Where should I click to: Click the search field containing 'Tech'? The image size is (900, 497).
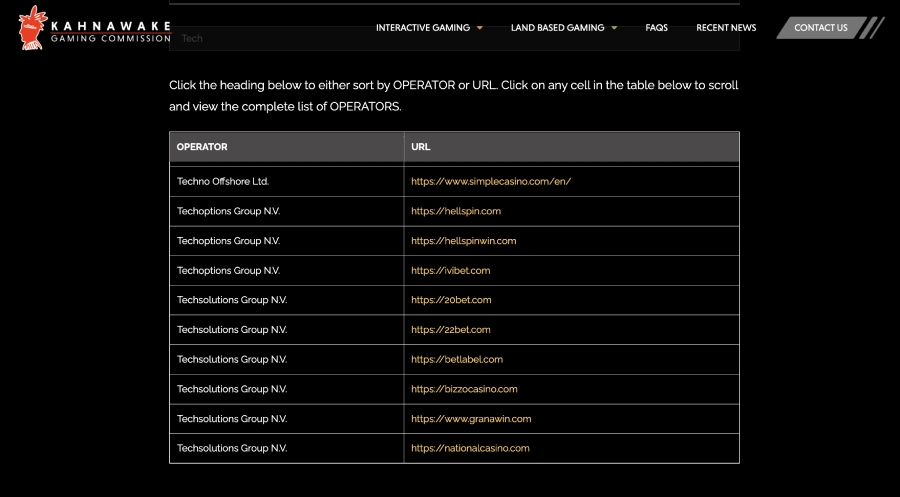tap(454, 38)
